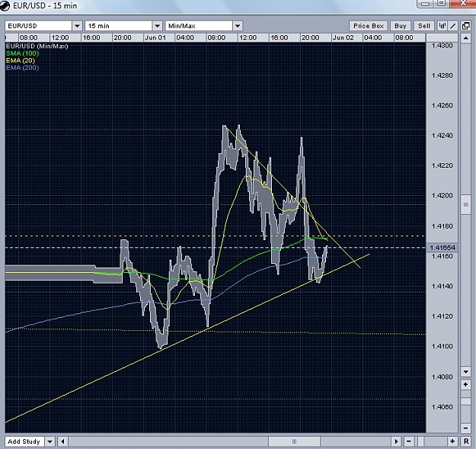Open the chart type icon beside Sell
Screen dimensions: 476x449
coord(442,26)
